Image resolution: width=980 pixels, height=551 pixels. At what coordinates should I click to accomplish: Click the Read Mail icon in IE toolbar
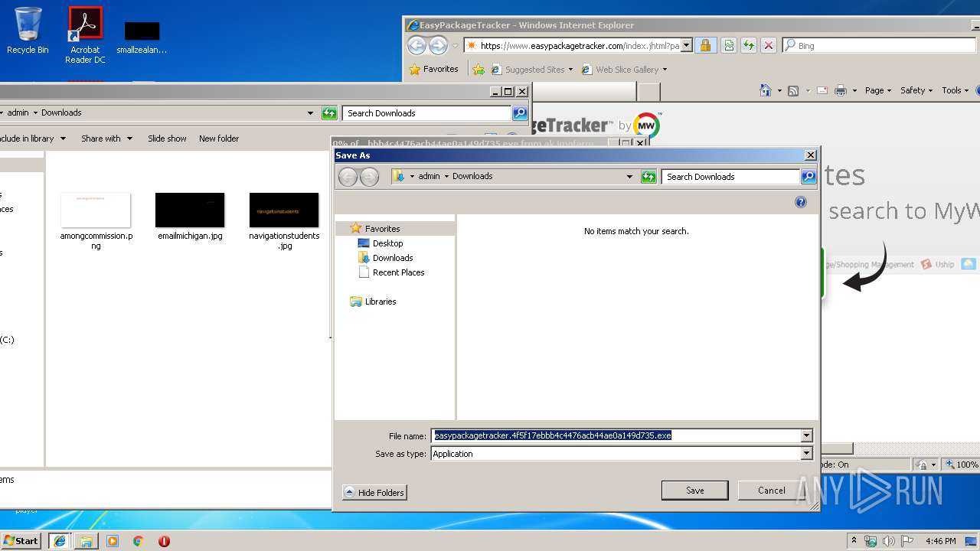[x=822, y=90]
